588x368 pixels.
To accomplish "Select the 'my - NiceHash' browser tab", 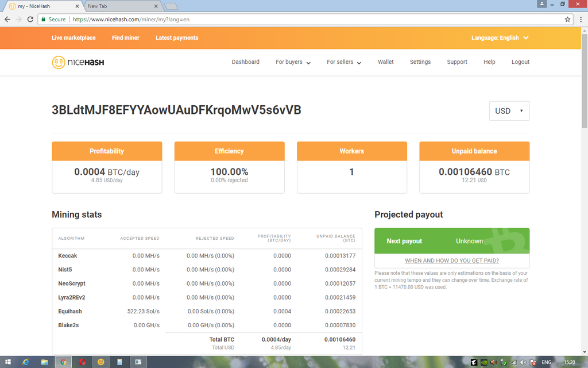I will point(43,6).
